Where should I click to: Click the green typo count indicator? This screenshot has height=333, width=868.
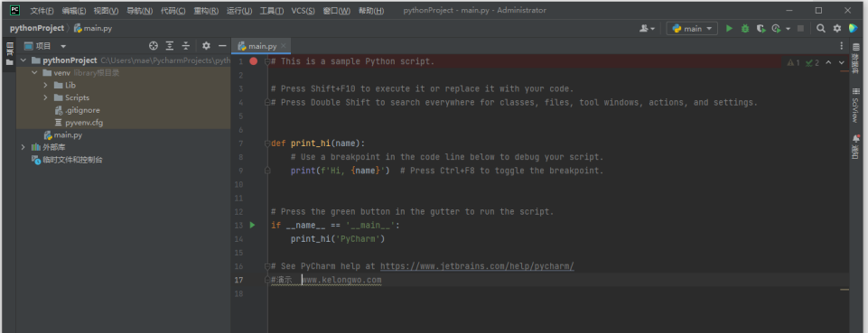pos(813,62)
